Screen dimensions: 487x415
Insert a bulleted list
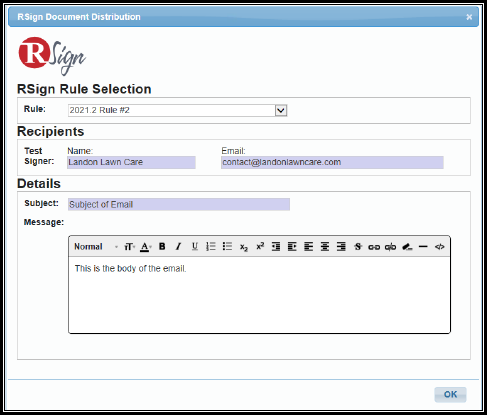(227, 247)
